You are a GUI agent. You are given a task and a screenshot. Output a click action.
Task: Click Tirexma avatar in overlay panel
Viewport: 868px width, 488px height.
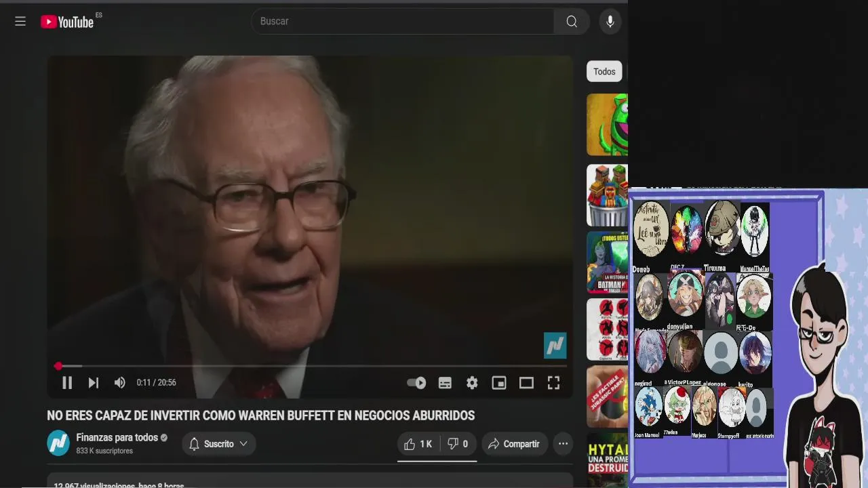[x=722, y=228]
